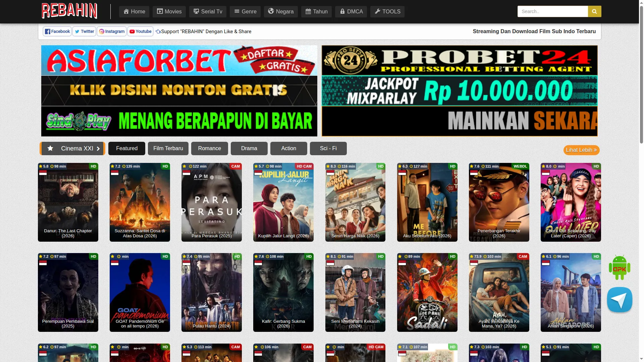Click the Indonesia flag on Danur poster

[43, 173]
